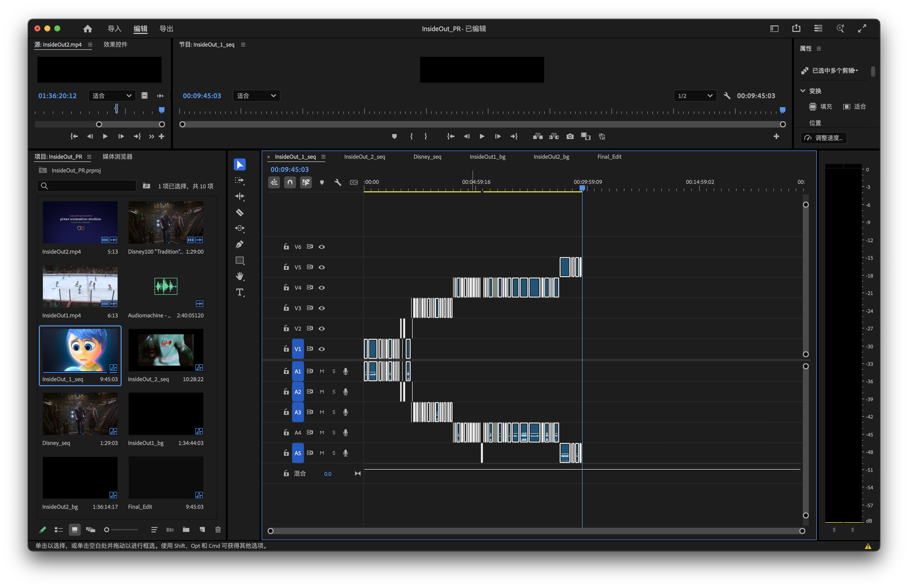Open source panel menu
The width and height of the screenshot is (908, 588).
[x=90, y=45]
